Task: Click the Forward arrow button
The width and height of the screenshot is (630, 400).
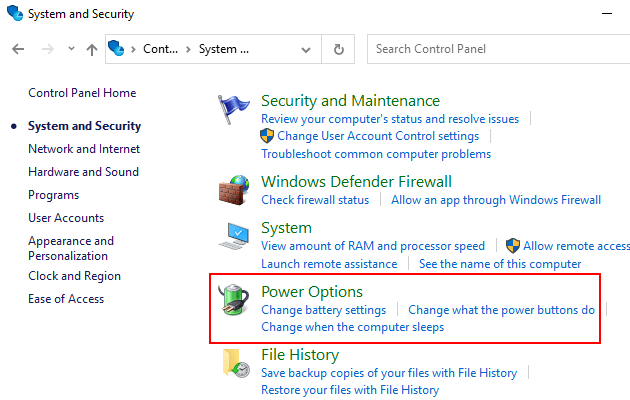Action: [x=48, y=49]
